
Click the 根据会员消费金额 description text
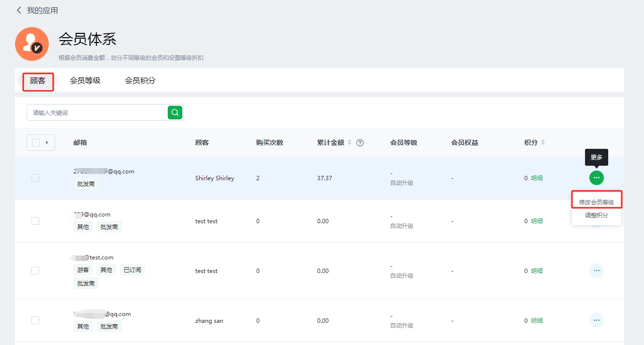click(x=131, y=57)
